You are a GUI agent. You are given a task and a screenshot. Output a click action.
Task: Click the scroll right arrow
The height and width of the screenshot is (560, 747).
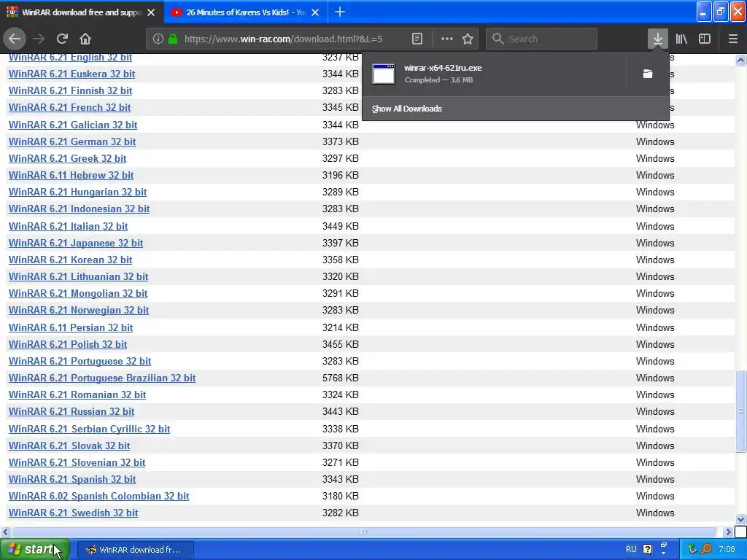pyautogui.click(x=728, y=532)
